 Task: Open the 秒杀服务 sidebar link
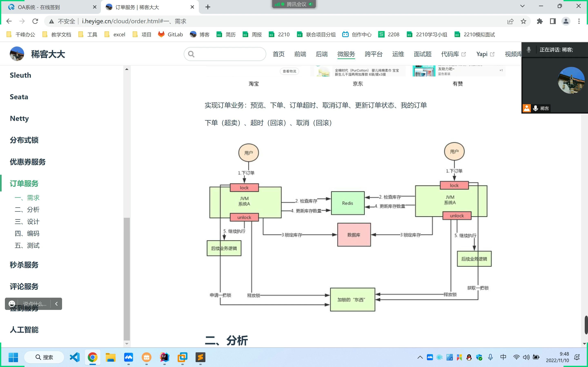tap(24, 265)
